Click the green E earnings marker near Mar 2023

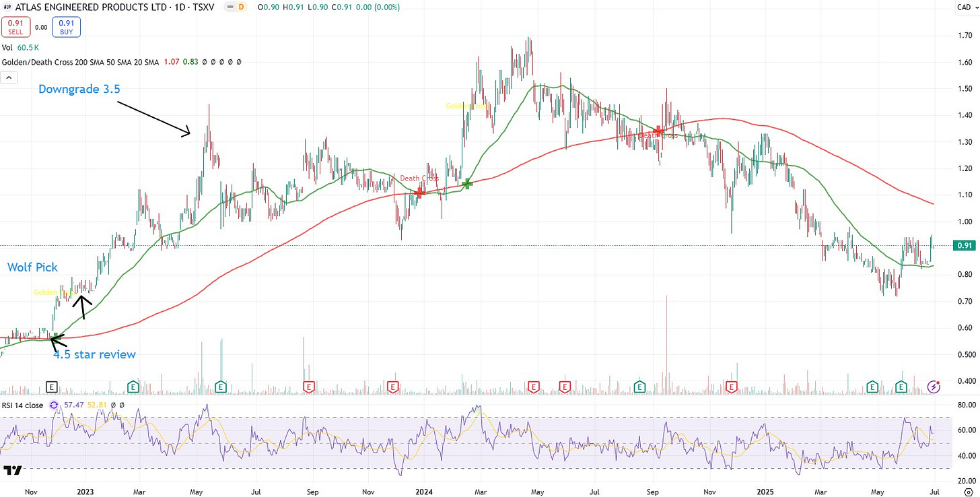click(133, 387)
